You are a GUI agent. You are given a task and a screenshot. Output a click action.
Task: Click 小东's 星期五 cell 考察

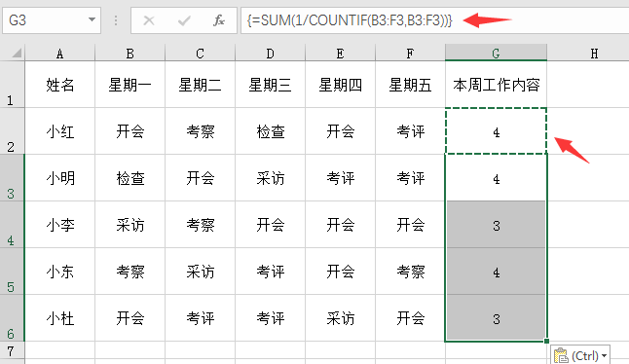coord(410,272)
